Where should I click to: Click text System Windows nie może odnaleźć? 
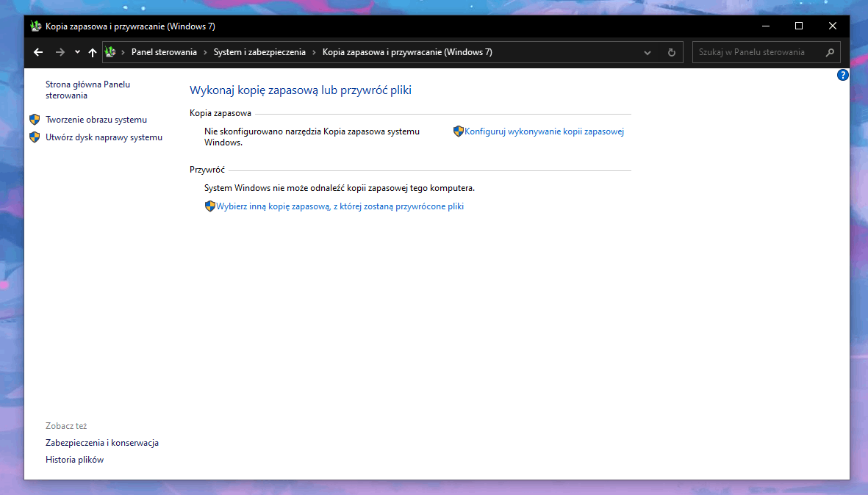tap(340, 188)
